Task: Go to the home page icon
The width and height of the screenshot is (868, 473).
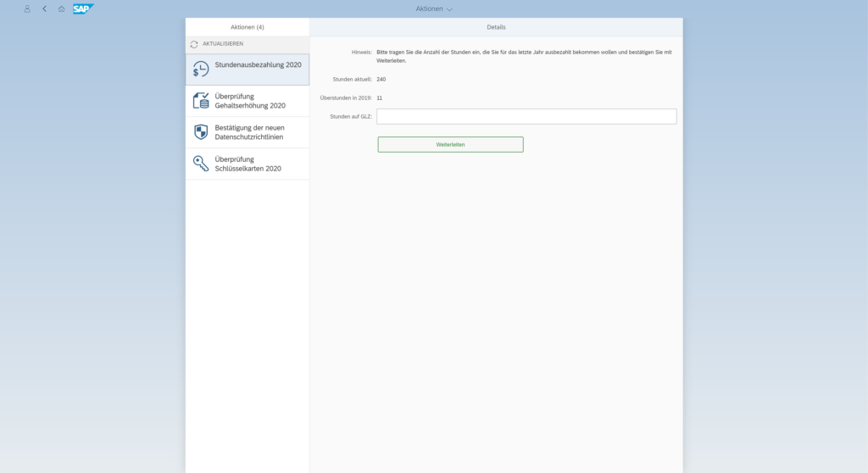Action: [x=61, y=8]
